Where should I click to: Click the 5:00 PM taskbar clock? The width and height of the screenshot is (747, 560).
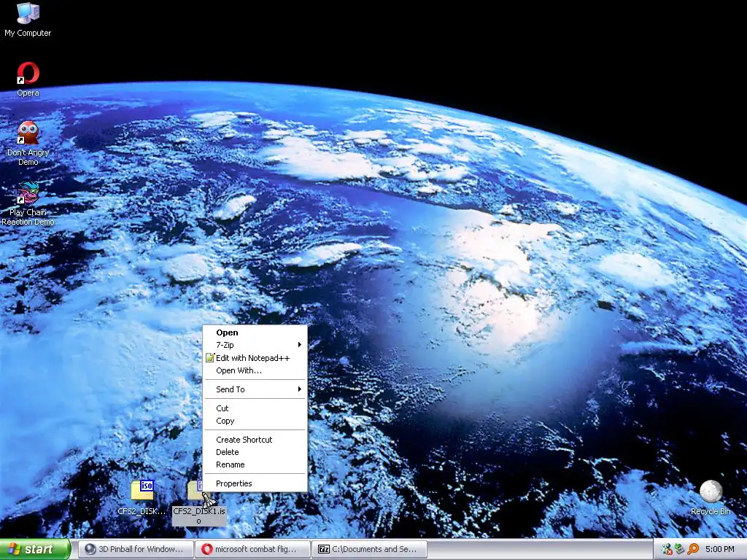[720, 549]
